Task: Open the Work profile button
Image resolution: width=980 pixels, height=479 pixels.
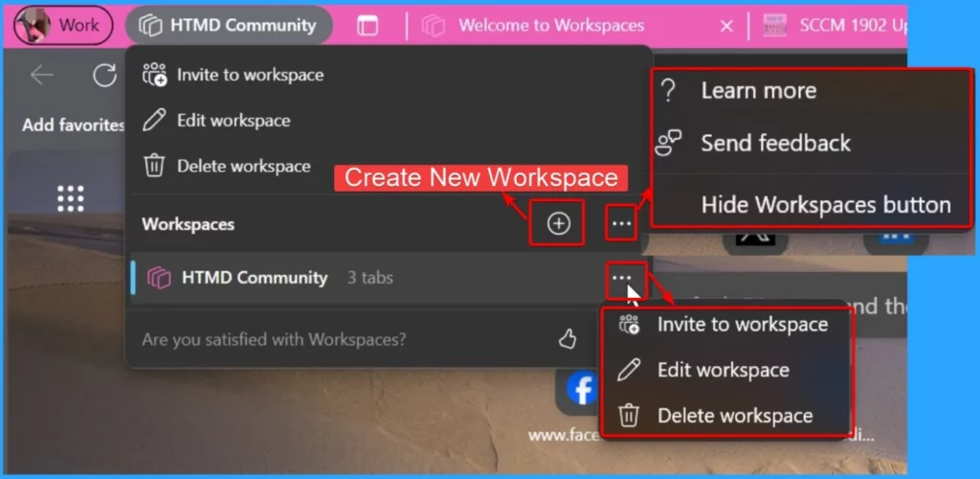Action: (x=63, y=26)
